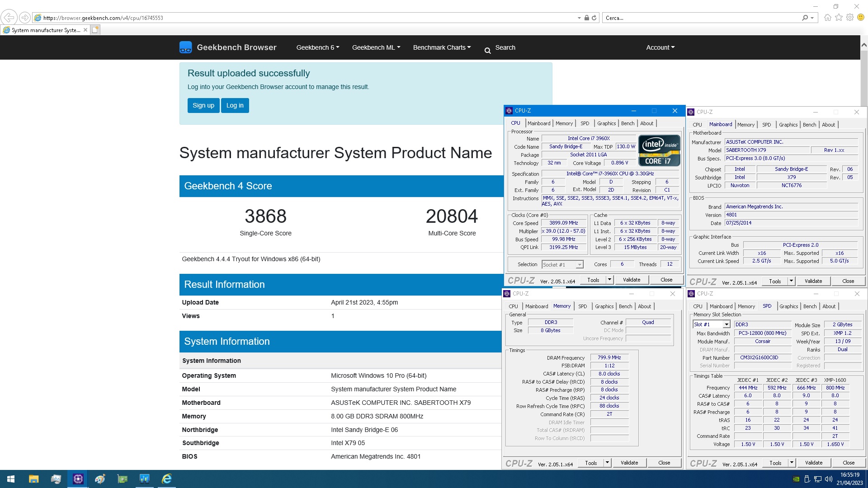Open network icon in system tray
Viewport: 868px width, 488px height.
818,479
